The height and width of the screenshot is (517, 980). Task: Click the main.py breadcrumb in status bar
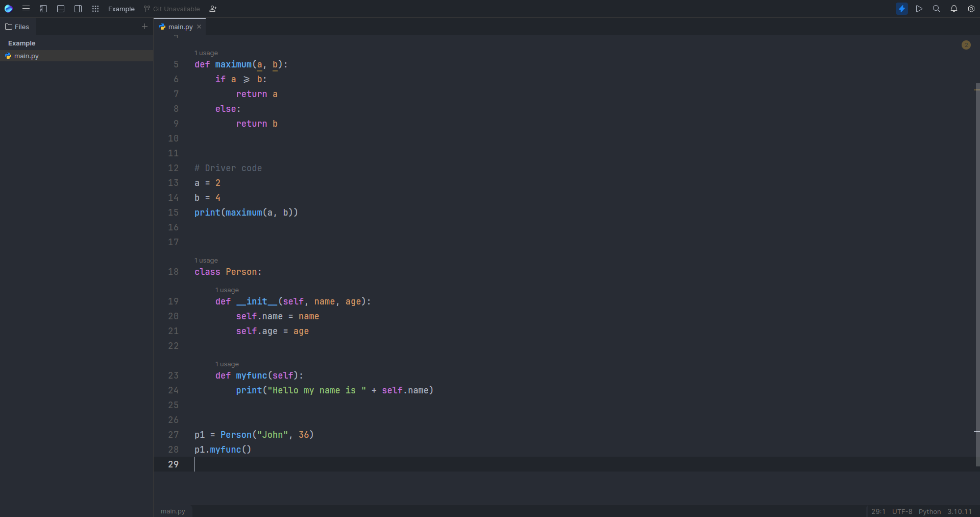(173, 511)
